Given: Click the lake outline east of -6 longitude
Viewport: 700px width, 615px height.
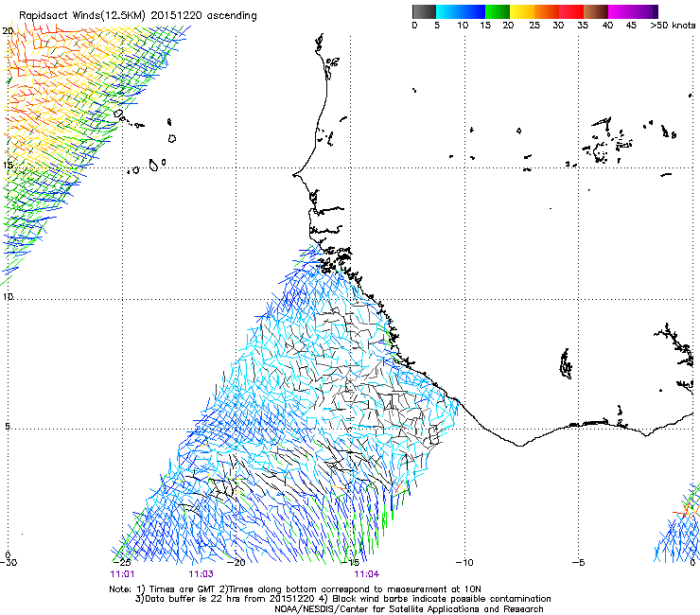Looking at the screenshot, I should point(566,364).
